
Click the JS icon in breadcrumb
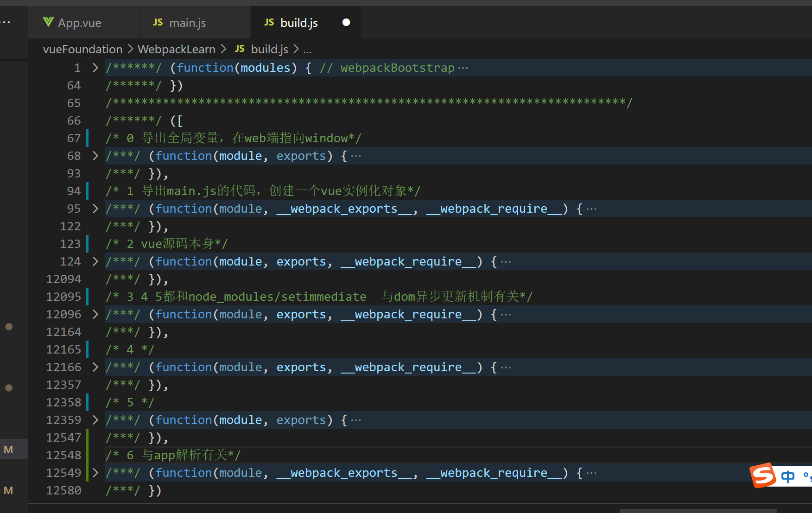(x=240, y=49)
